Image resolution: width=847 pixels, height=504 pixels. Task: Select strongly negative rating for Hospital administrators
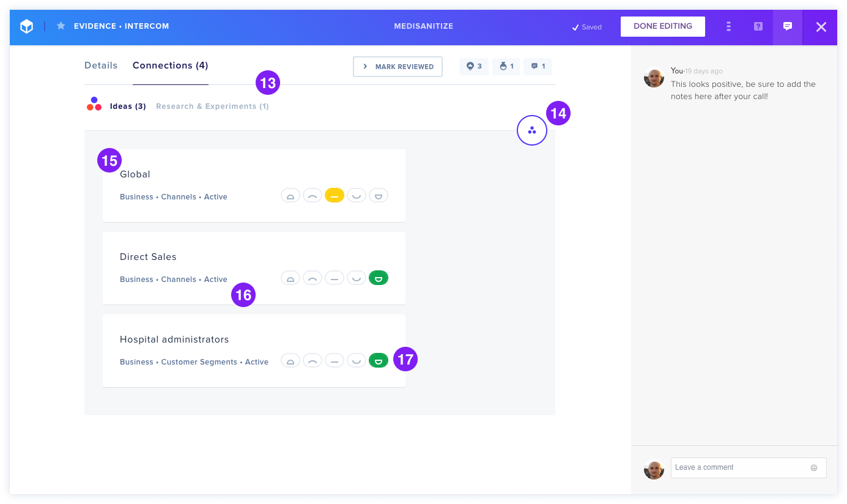click(x=290, y=361)
